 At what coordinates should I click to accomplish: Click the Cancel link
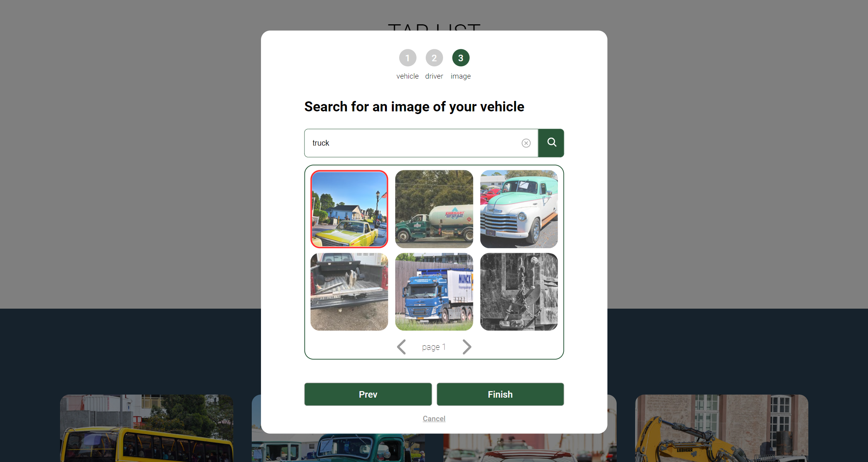coord(434,418)
